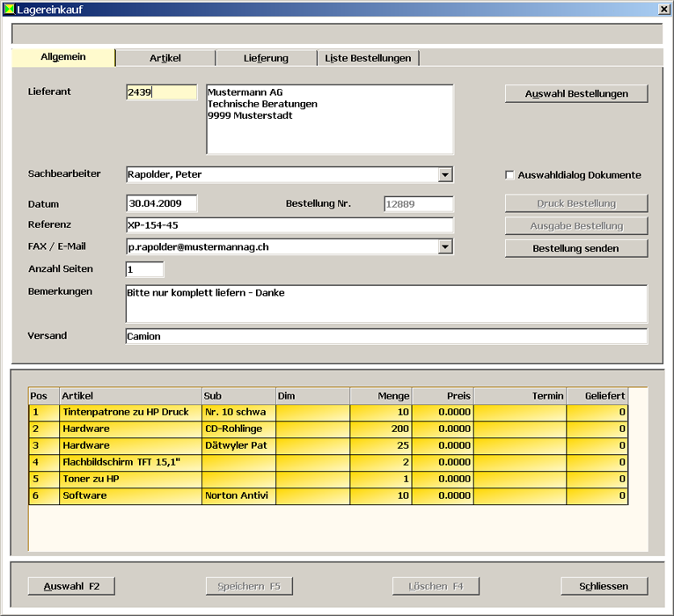Click into the Datum field

click(162, 203)
